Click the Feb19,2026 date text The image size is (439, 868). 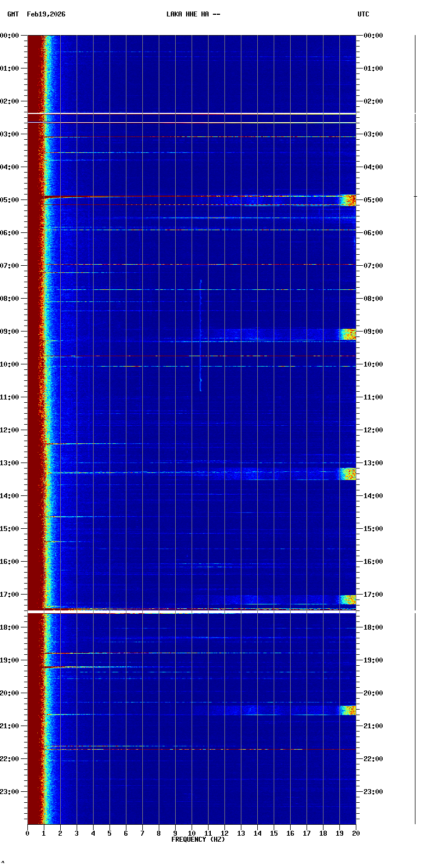(46, 14)
